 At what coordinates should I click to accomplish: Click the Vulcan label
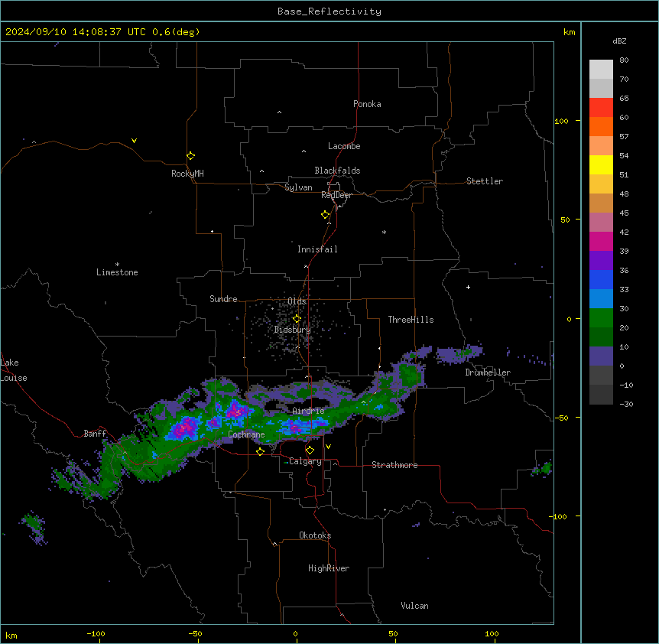tap(414, 606)
